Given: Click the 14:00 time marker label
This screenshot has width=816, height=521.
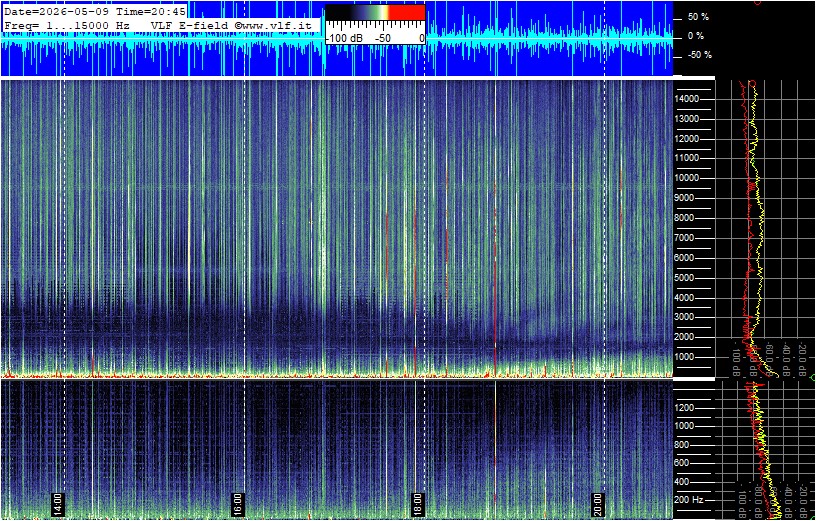Looking at the screenshot, I should tap(57, 504).
